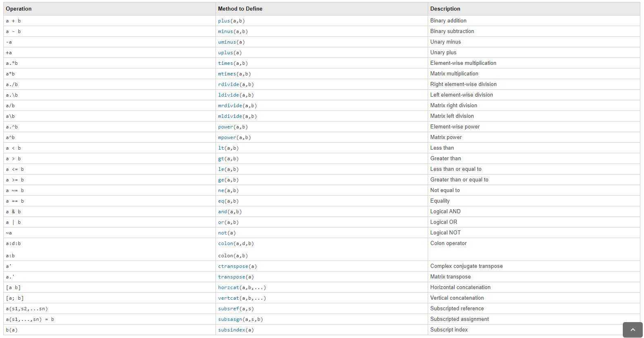Open the uplus method link
Screen dimensions: 644x338
click(x=225, y=53)
